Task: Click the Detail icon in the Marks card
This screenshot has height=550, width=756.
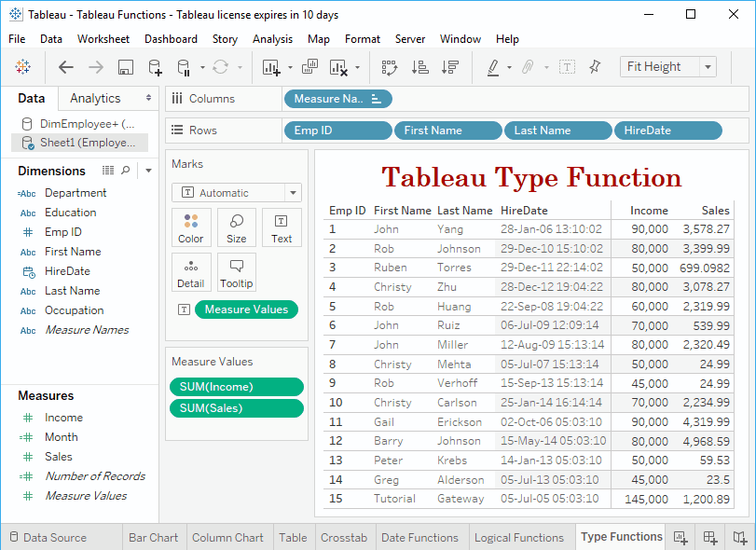Action: [x=191, y=271]
